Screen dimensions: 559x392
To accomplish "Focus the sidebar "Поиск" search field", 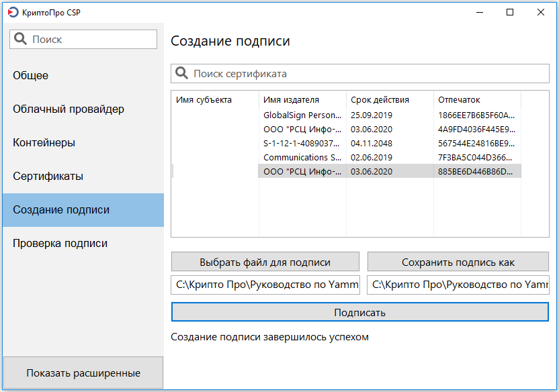I will tap(83, 39).
